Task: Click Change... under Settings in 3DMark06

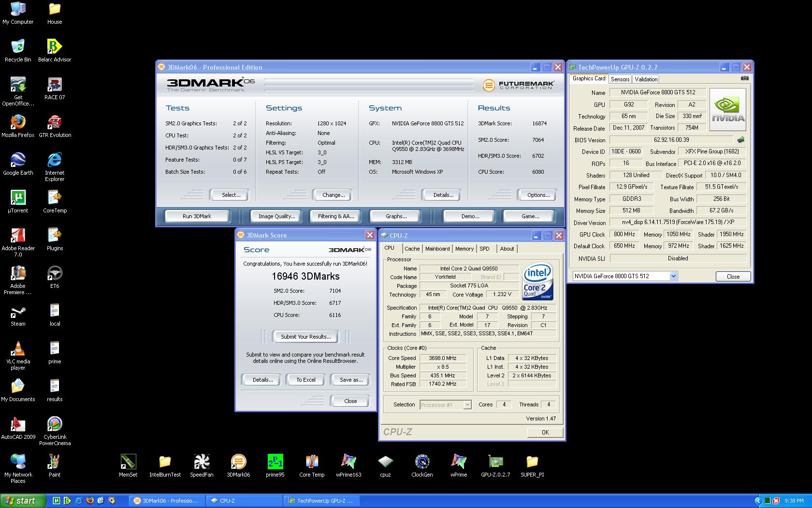Action: [x=333, y=195]
